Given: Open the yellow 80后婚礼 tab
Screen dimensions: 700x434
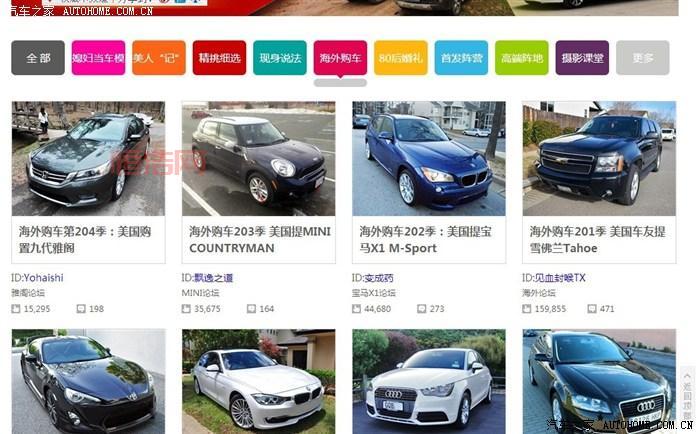Looking at the screenshot, I should pyautogui.click(x=401, y=58).
